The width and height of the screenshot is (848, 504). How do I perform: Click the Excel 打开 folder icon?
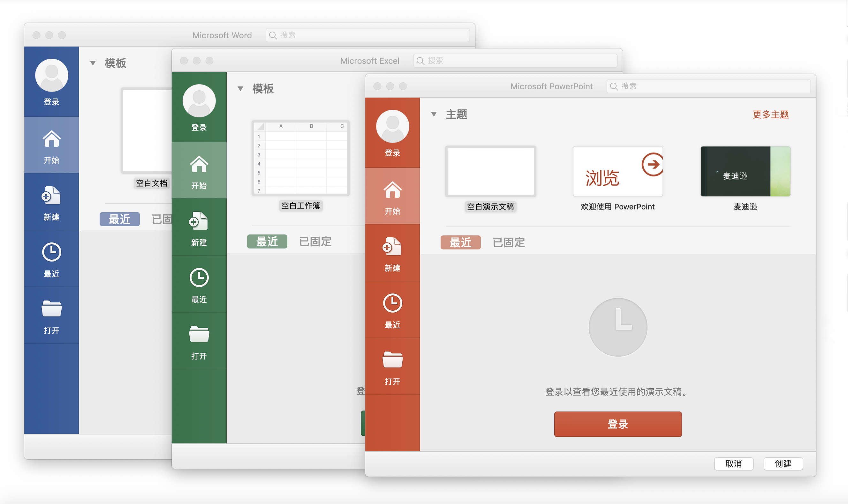199,334
